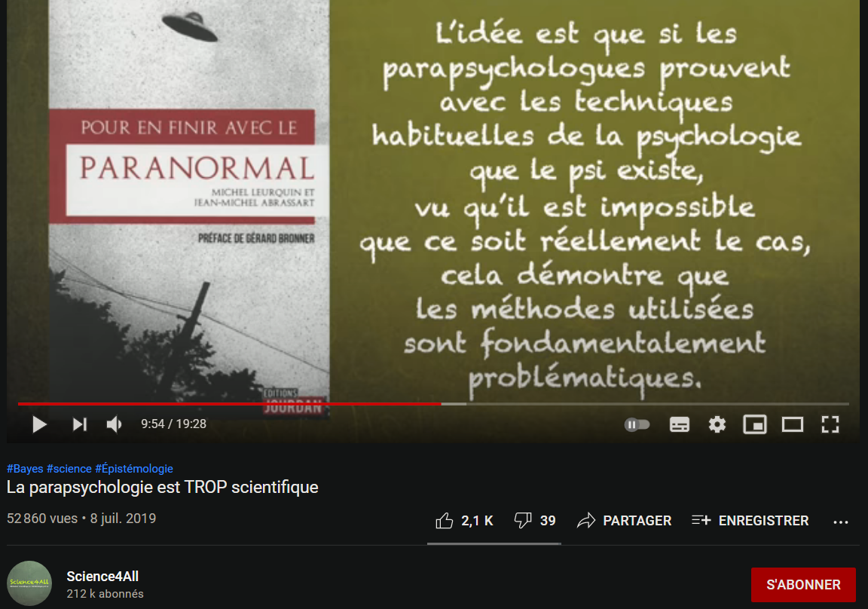Open the settings gear menu
868x609 pixels.
717,424
